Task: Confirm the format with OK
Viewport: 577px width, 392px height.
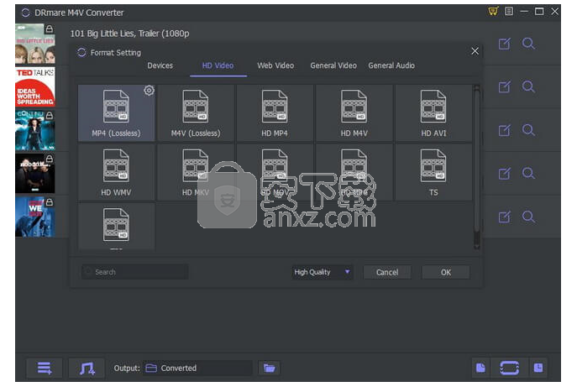Action: click(x=446, y=273)
